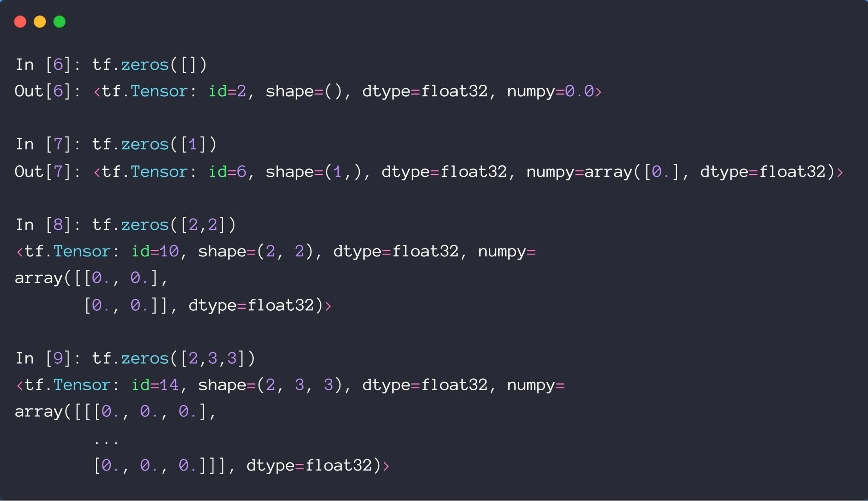Click the red close window button
868x501 pixels.
pyautogui.click(x=20, y=22)
